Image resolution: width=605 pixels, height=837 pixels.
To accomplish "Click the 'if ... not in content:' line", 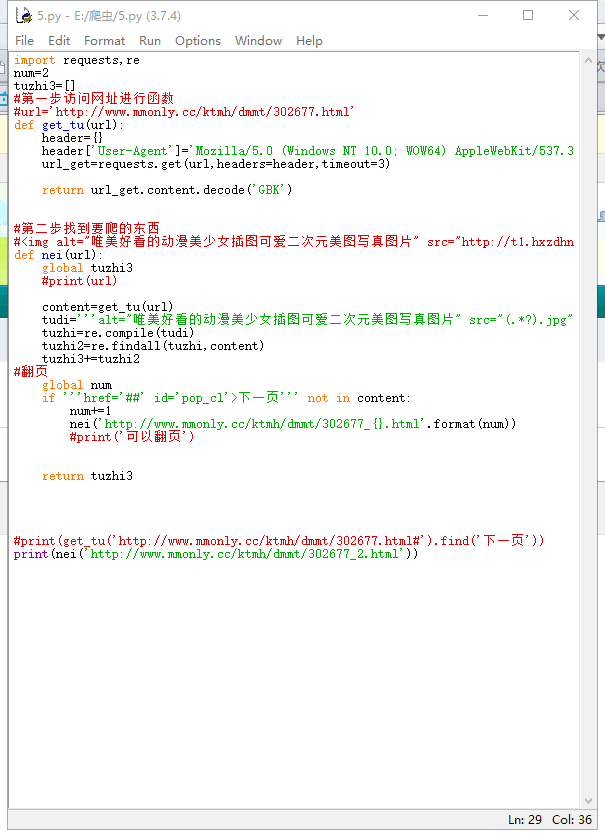I will click(226, 398).
